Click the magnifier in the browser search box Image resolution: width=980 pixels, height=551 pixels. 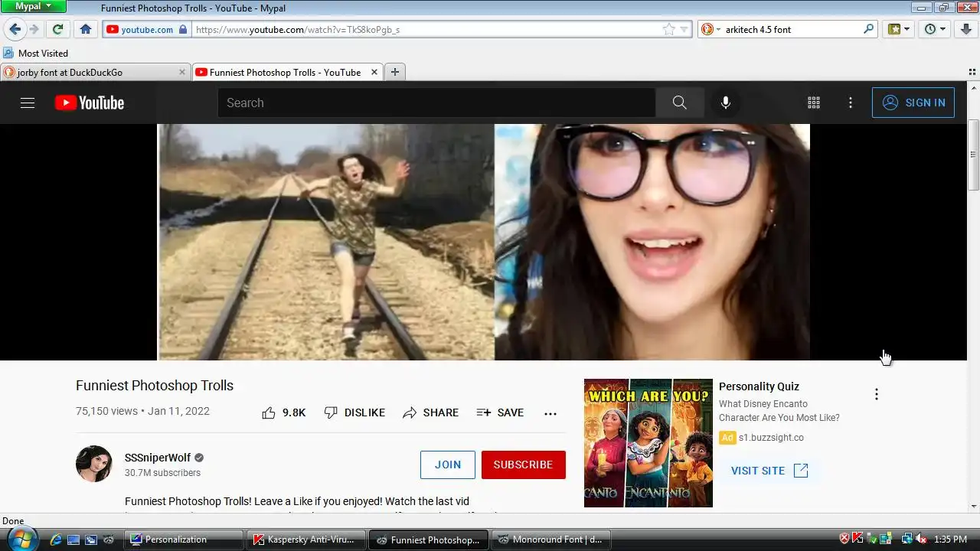(869, 29)
